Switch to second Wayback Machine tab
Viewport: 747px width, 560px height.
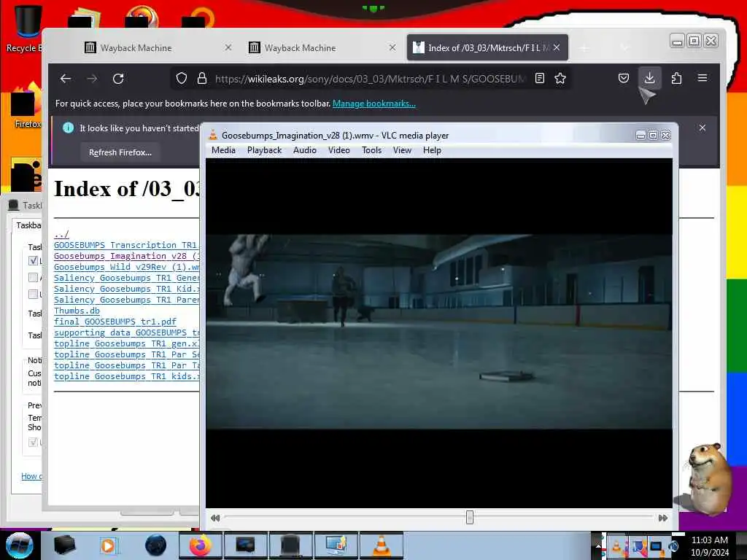[x=322, y=47]
